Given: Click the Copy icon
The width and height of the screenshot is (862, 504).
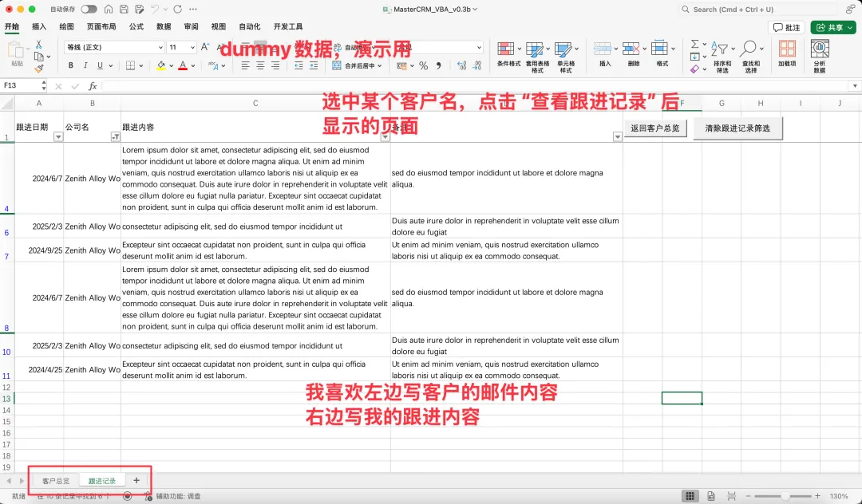Looking at the screenshot, I should (x=38, y=57).
